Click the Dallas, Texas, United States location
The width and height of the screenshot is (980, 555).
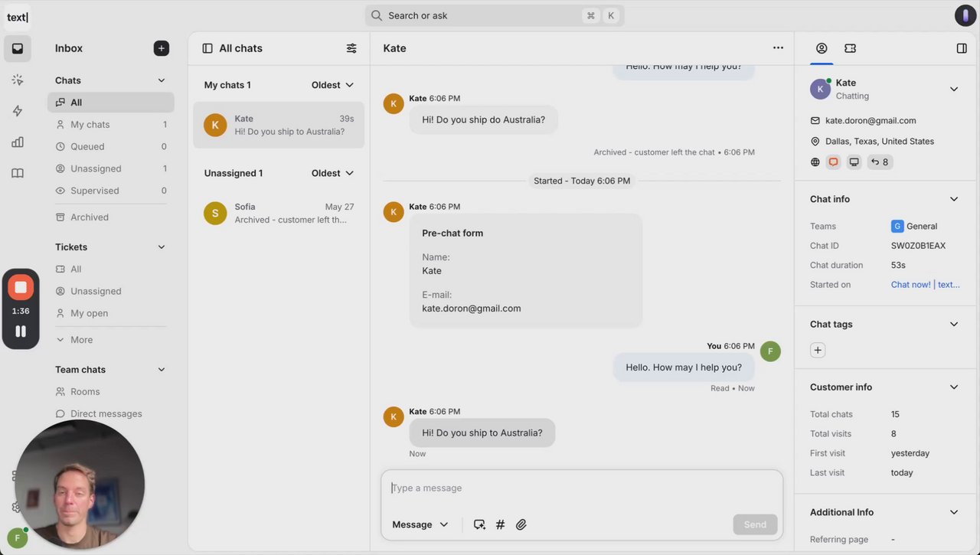(880, 142)
